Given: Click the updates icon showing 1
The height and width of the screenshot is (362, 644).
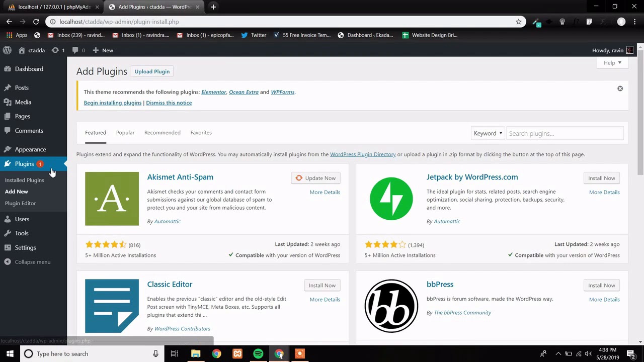Looking at the screenshot, I should pyautogui.click(x=58, y=50).
